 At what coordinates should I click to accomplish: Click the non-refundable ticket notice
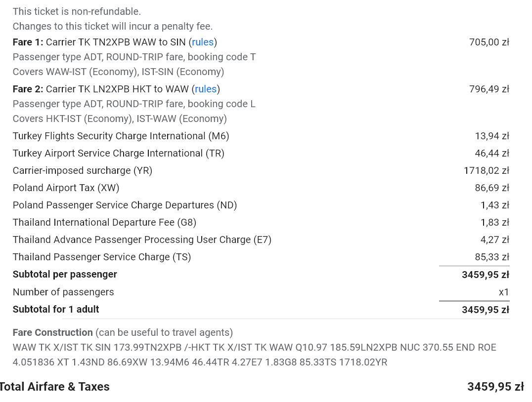click(77, 11)
